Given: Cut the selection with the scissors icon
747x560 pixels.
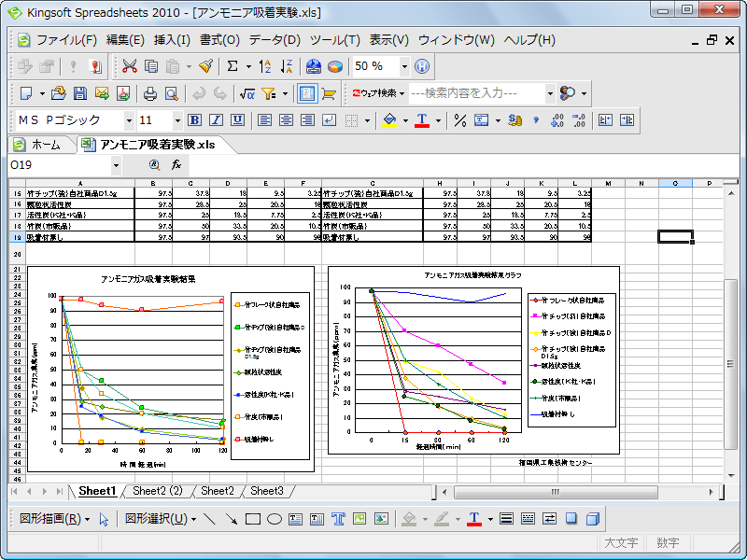Looking at the screenshot, I should (129, 66).
